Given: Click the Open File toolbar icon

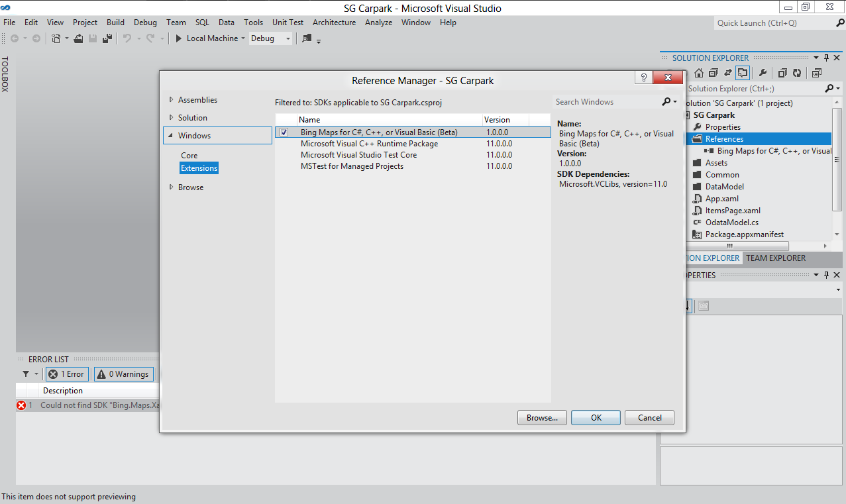Looking at the screenshot, I should 78,38.
